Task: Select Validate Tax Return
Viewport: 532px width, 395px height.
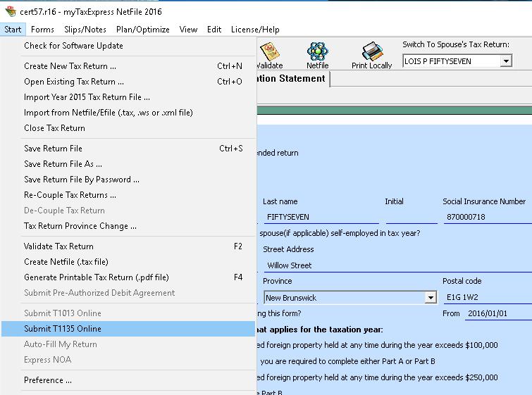Action: (128, 246)
